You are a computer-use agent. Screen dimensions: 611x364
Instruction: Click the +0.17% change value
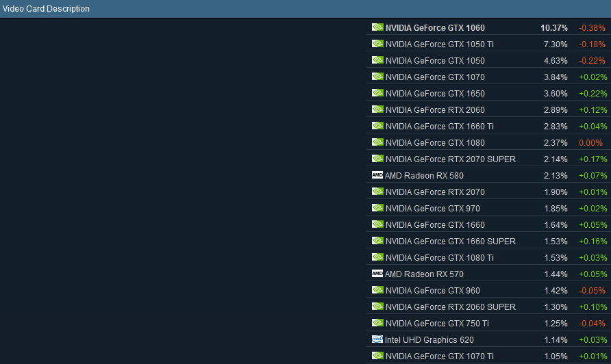[x=593, y=159]
